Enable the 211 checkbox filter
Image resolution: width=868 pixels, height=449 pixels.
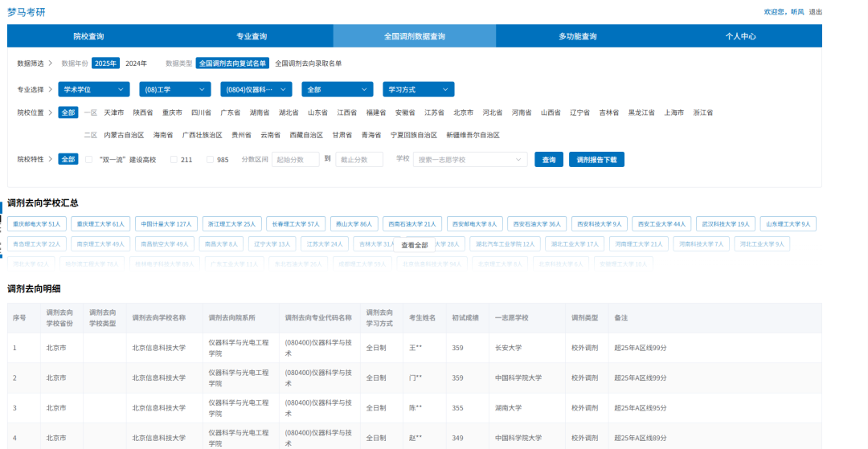click(x=174, y=160)
